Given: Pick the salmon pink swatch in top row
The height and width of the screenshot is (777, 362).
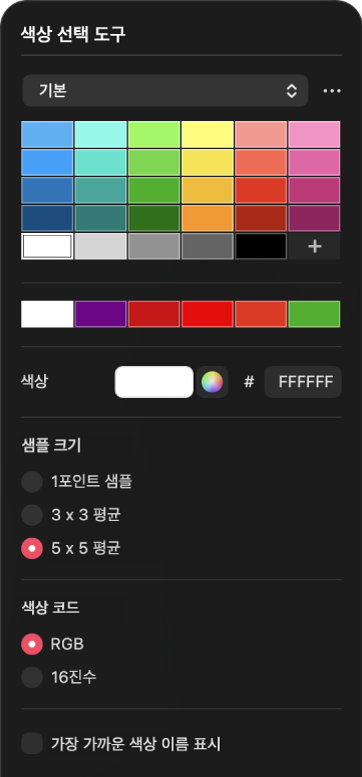Looking at the screenshot, I should coord(261,134).
